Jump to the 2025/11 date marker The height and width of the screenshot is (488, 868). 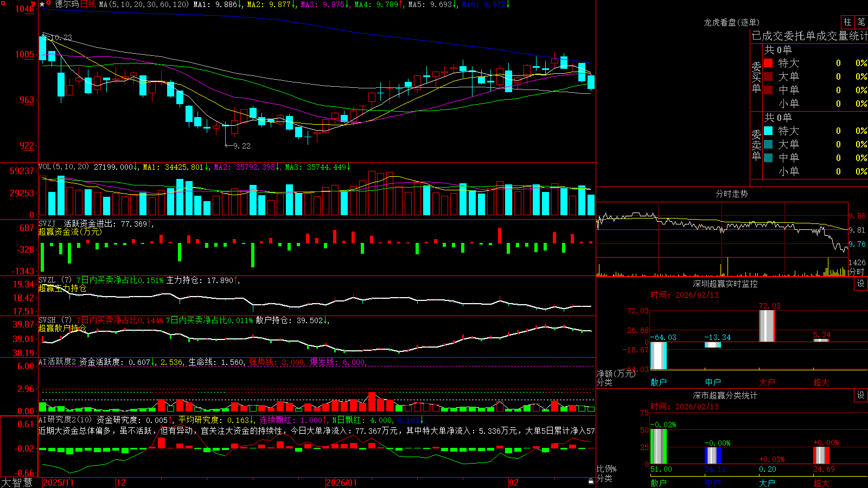coord(58,483)
